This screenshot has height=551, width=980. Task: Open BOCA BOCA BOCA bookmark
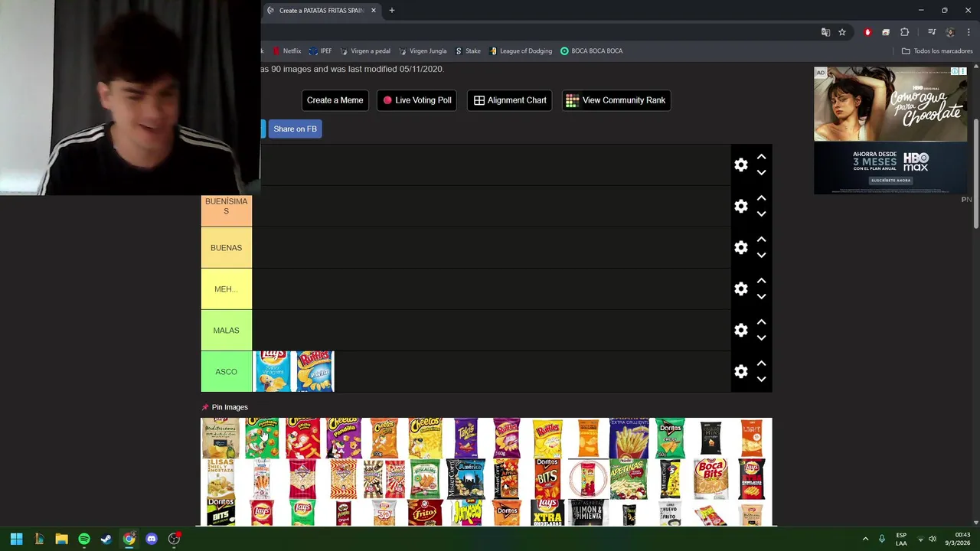tap(591, 51)
